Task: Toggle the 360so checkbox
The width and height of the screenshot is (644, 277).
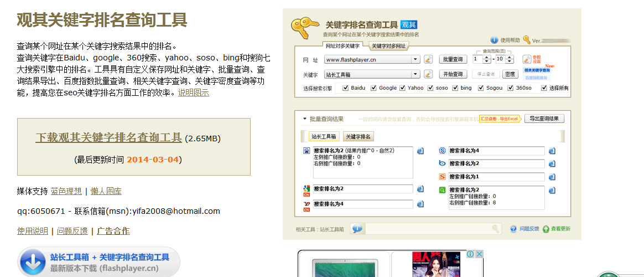Action: [x=511, y=88]
